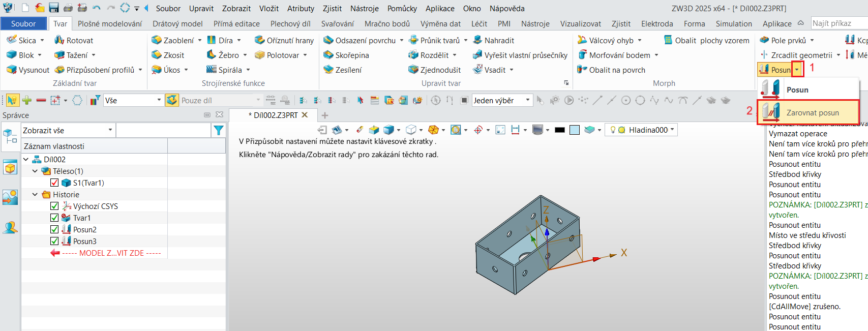The image size is (868, 331).
Task: Choose Zarovnat posun from dropdown
Action: click(808, 112)
